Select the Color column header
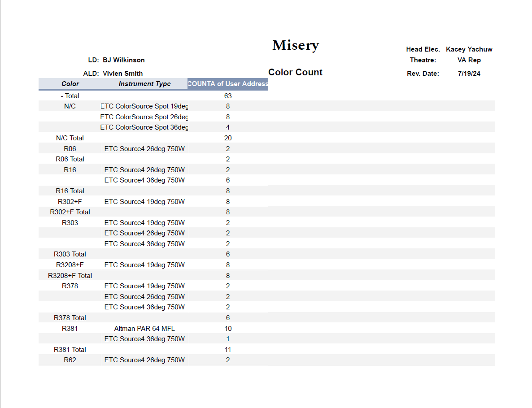The image size is (532, 408). click(x=70, y=84)
